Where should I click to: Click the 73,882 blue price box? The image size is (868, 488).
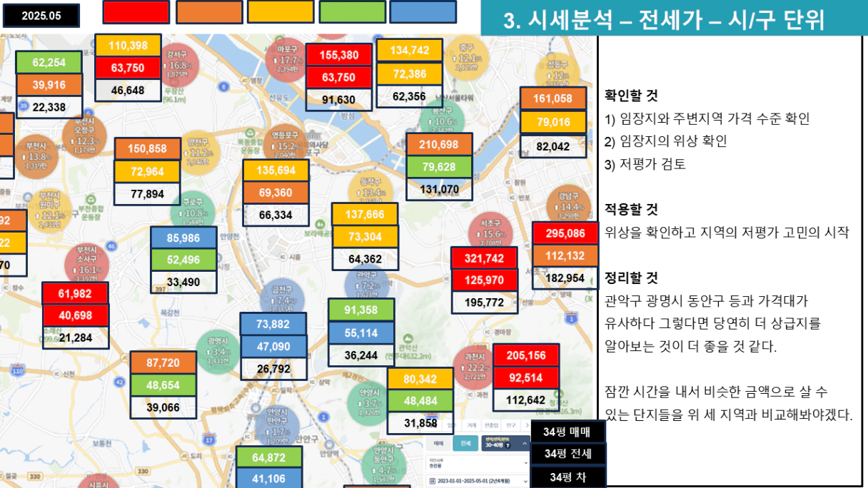click(x=273, y=324)
